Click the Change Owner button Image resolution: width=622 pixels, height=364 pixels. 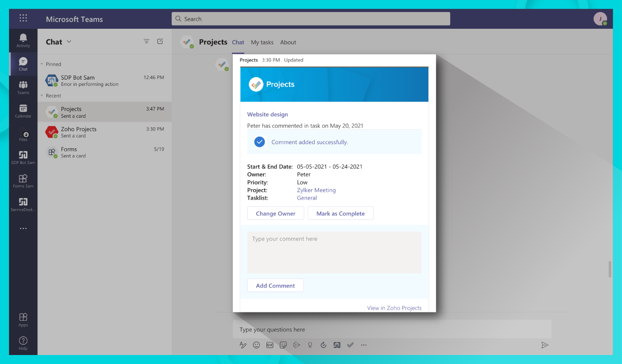pos(275,213)
